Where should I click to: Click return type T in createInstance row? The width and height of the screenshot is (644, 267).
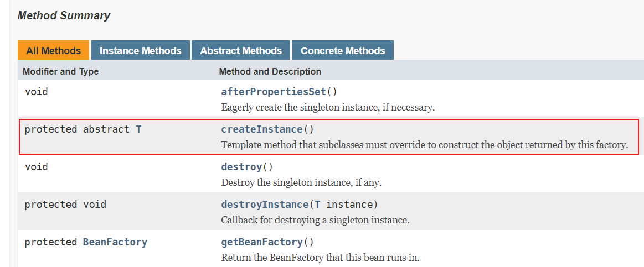pyautogui.click(x=138, y=129)
